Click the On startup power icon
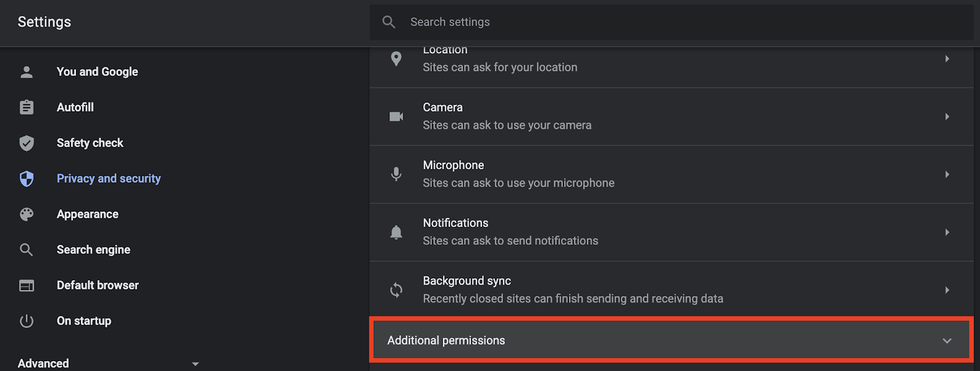This screenshot has height=371, width=980. [x=26, y=321]
